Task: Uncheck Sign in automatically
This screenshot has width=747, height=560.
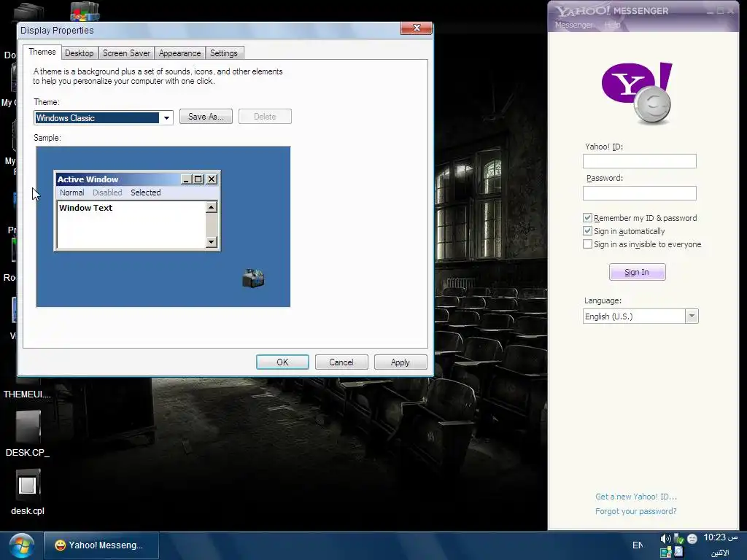Action: pos(587,231)
